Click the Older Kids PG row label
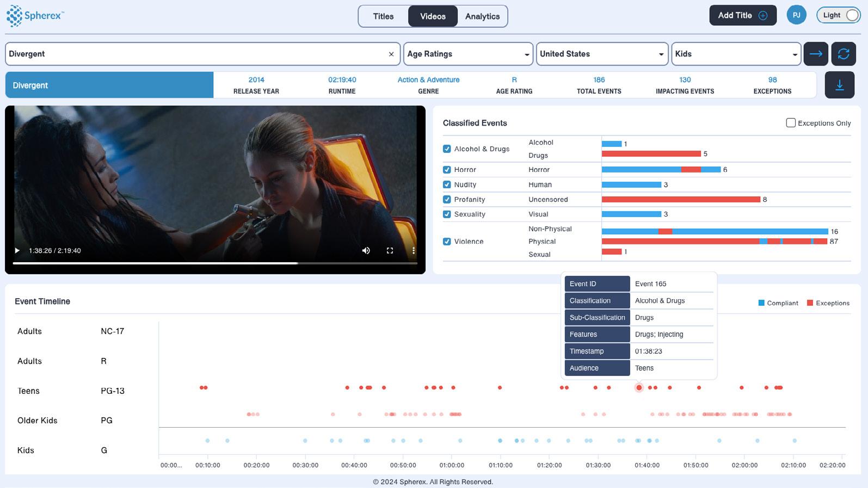Screen dimensions: 868x488 tap(65, 421)
